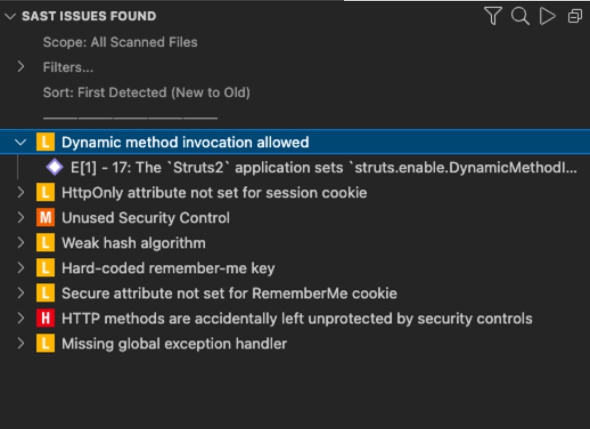The height and width of the screenshot is (429, 590).
Task: Collapse Dynamic method invocation allowed issue
Action: pyautogui.click(x=21, y=142)
